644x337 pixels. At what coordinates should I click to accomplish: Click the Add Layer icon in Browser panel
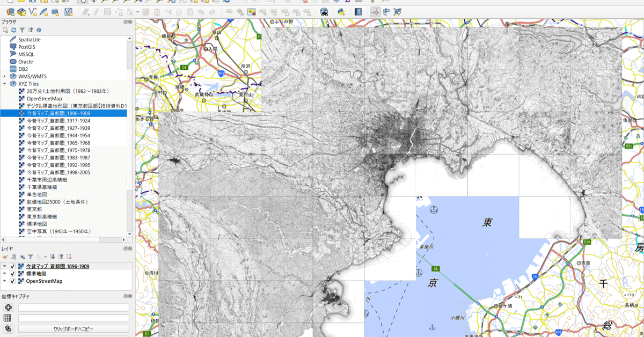(x=5, y=30)
